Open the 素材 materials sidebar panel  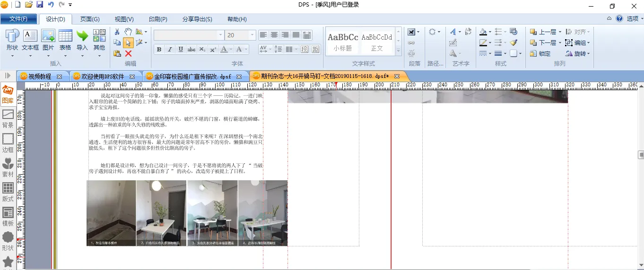point(8,168)
